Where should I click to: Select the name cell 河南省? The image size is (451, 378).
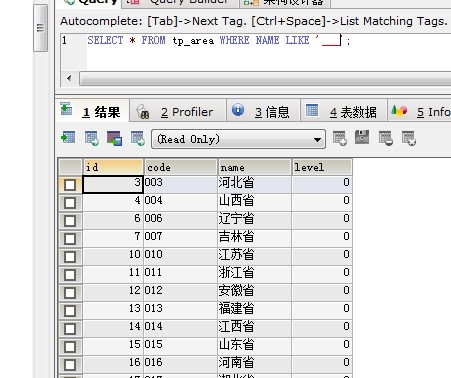[255, 364]
